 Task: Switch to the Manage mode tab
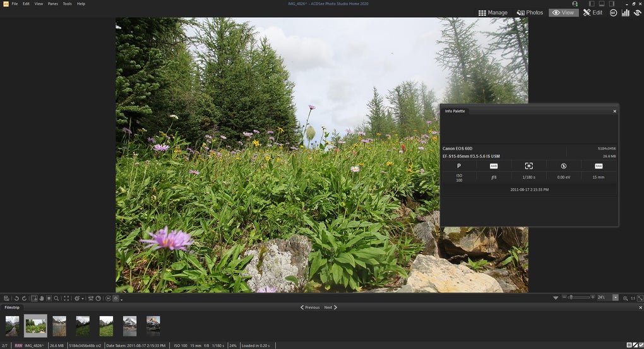coord(493,13)
